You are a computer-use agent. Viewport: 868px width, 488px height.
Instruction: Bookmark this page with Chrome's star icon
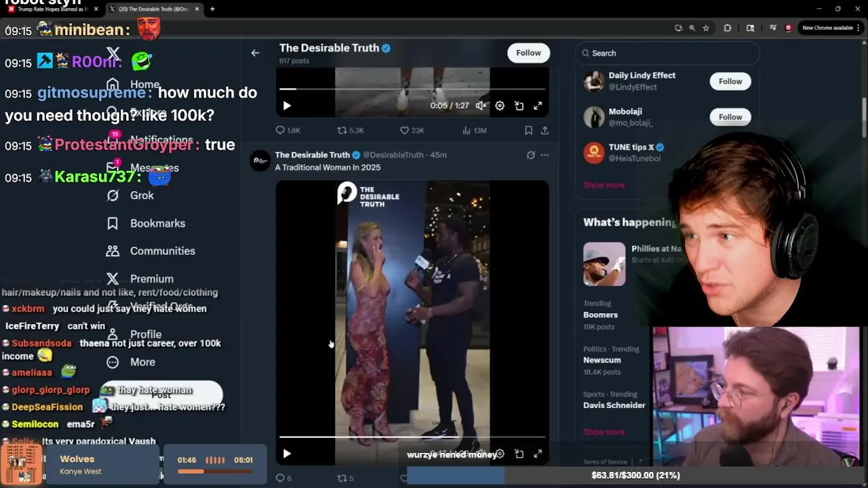(x=706, y=28)
